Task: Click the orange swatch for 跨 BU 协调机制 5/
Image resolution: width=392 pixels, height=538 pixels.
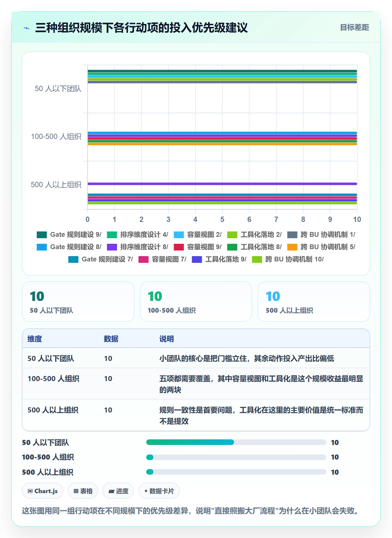Action: pyautogui.click(x=292, y=247)
